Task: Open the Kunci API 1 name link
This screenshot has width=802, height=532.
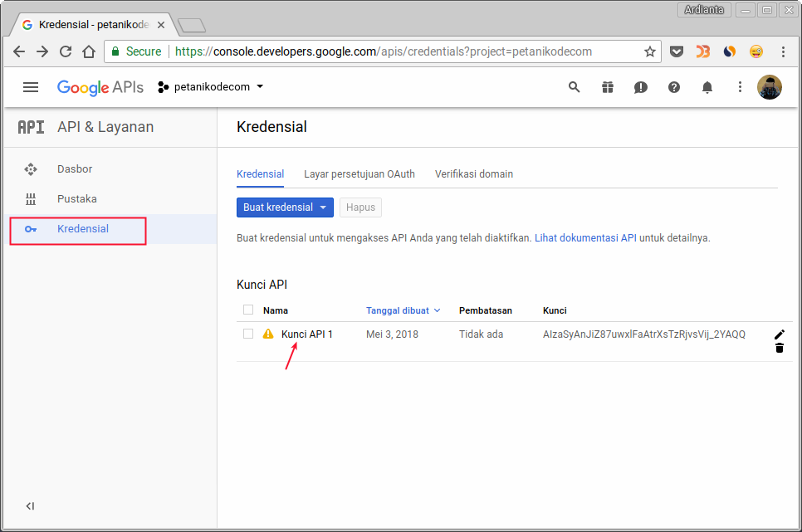Action: pyautogui.click(x=307, y=334)
